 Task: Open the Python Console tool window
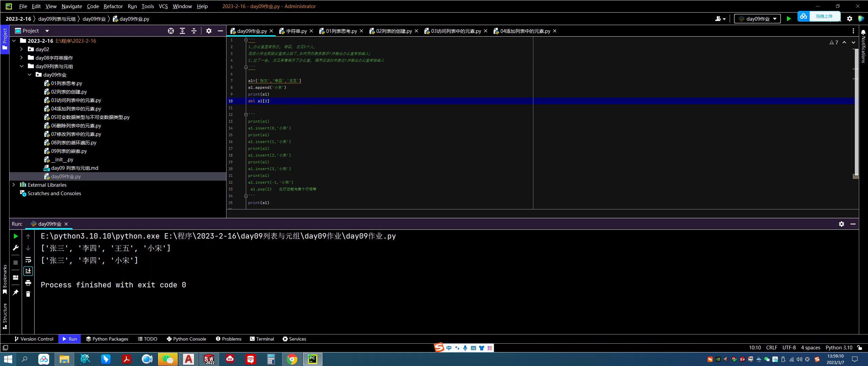[186, 339]
